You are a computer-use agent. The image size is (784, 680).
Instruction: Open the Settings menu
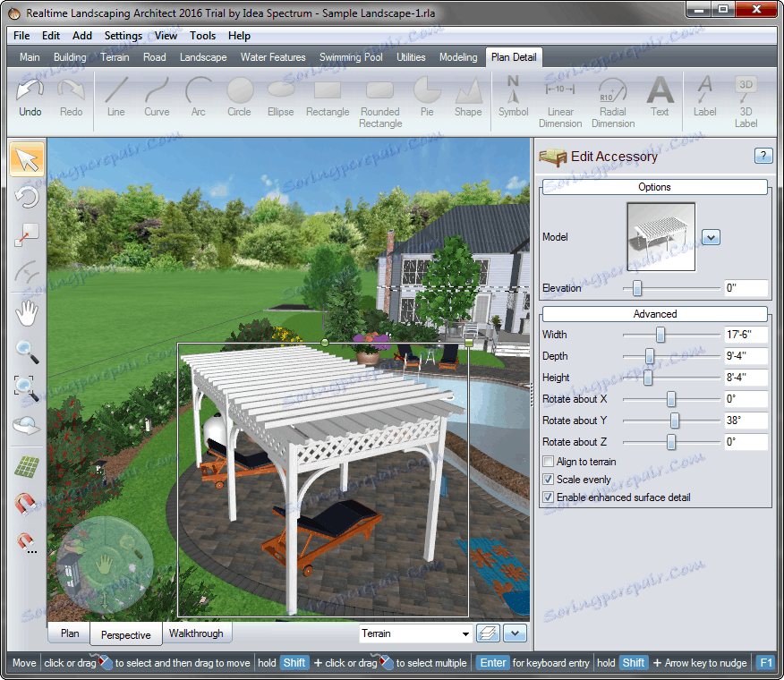(123, 36)
